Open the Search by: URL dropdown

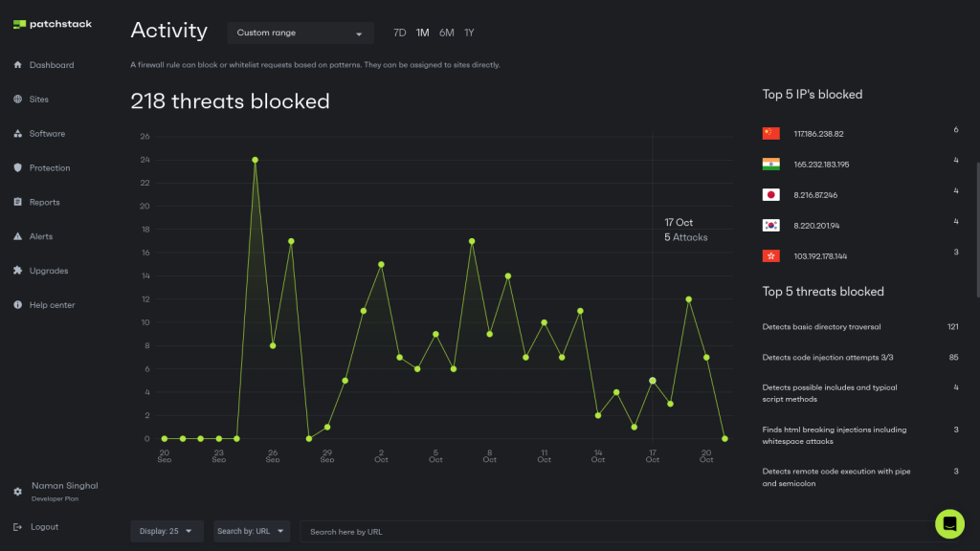tap(251, 531)
